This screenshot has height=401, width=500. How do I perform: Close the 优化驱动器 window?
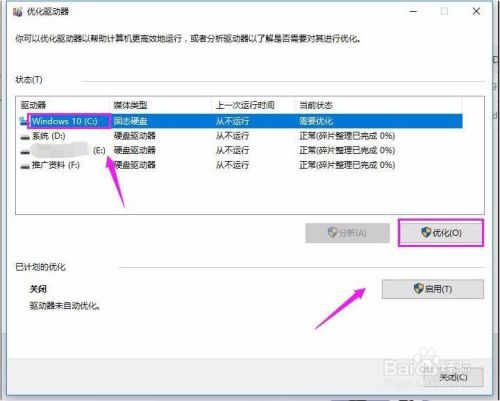[476, 11]
